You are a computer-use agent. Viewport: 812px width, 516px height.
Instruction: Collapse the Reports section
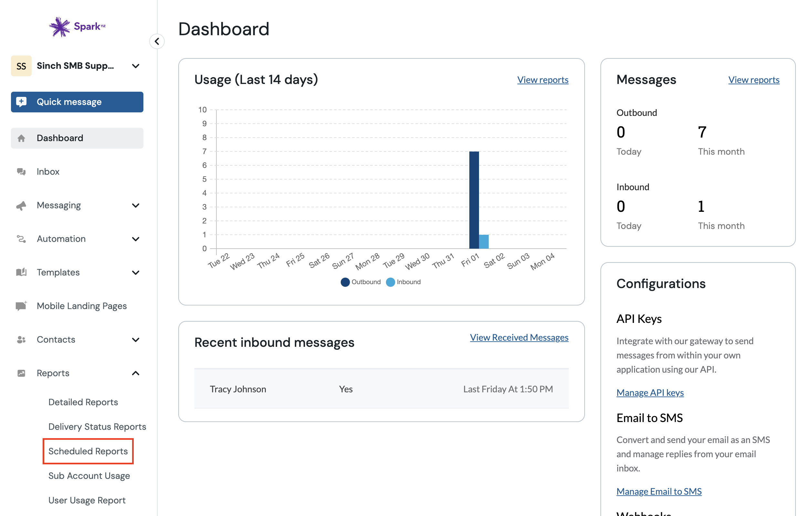point(136,373)
